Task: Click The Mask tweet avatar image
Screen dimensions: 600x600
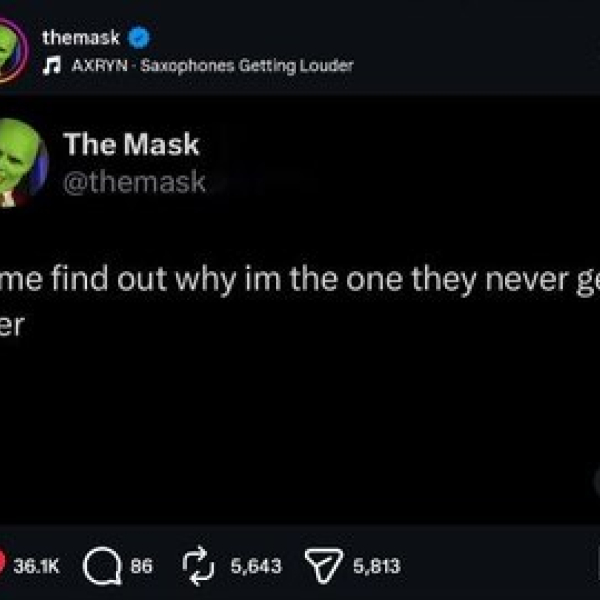Action: click(x=21, y=163)
